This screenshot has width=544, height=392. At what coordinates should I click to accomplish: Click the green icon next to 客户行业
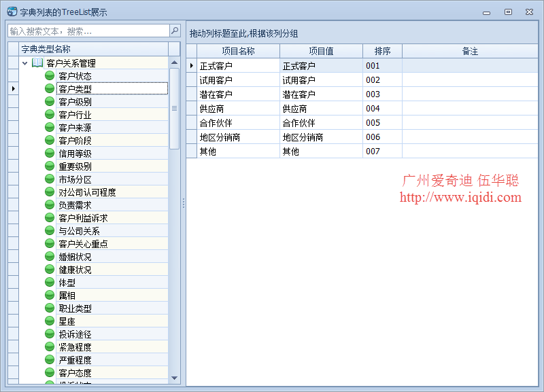[x=50, y=114]
